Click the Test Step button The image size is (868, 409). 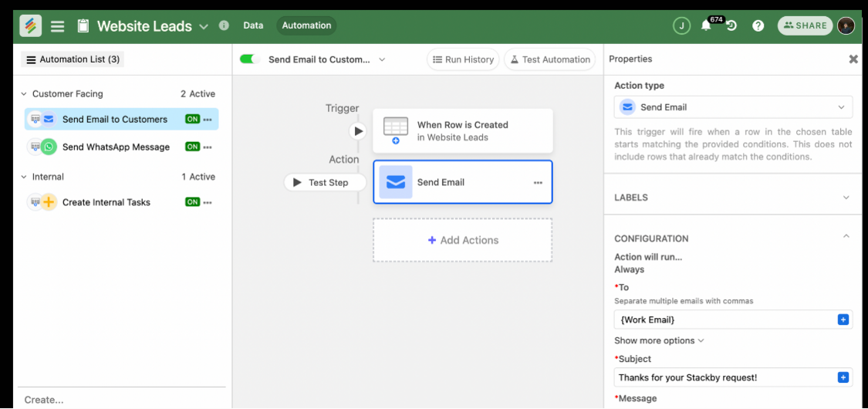[325, 182]
